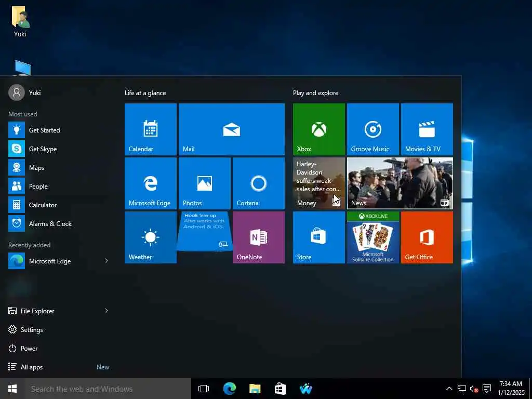Focus the 'Search the web and Windows' box
The image size is (532, 399).
click(108, 389)
